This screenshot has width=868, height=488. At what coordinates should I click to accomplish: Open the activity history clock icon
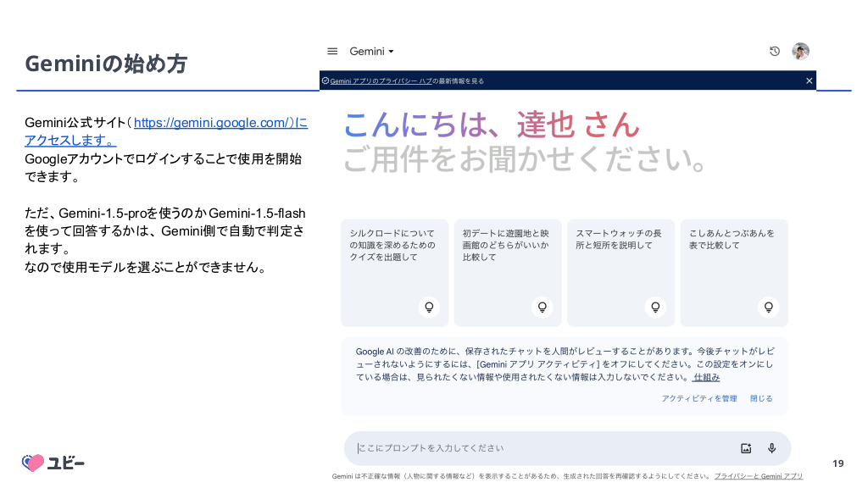tap(774, 52)
